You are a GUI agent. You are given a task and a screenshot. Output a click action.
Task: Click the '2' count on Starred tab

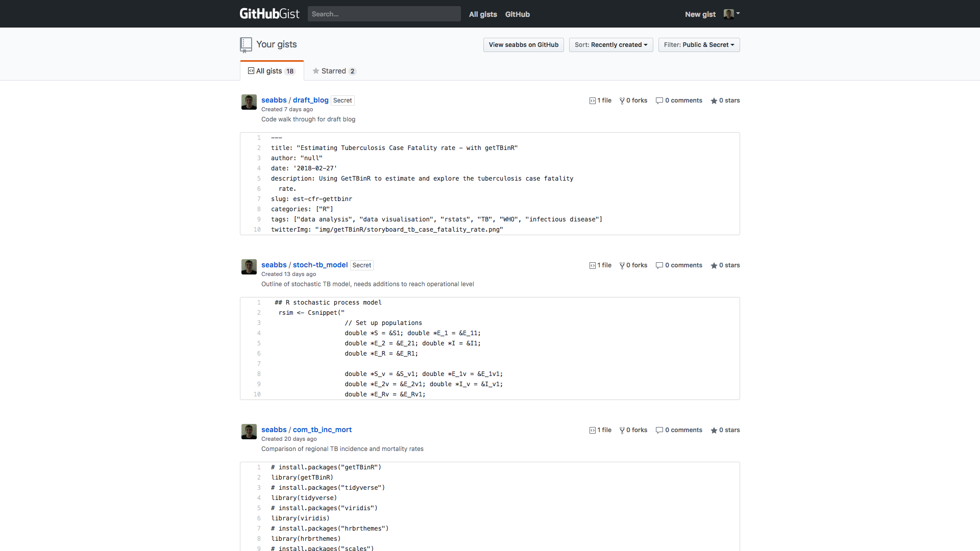point(352,71)
